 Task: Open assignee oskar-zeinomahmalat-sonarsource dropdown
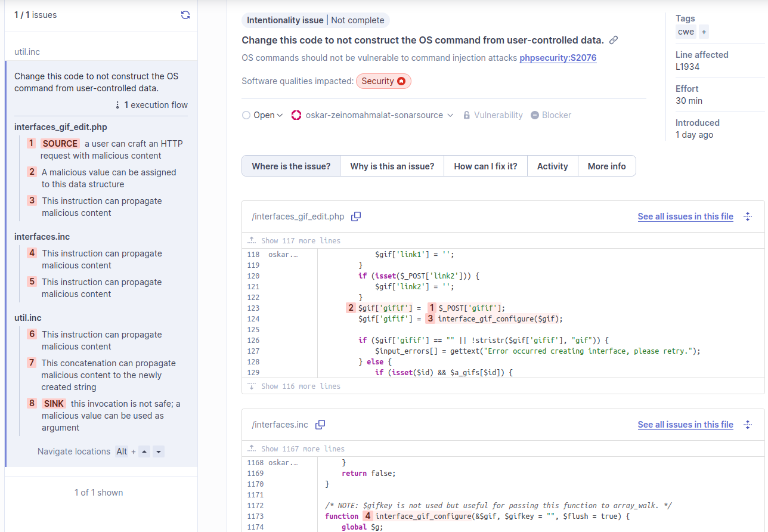pyautogui.click(x=373, y=115)
